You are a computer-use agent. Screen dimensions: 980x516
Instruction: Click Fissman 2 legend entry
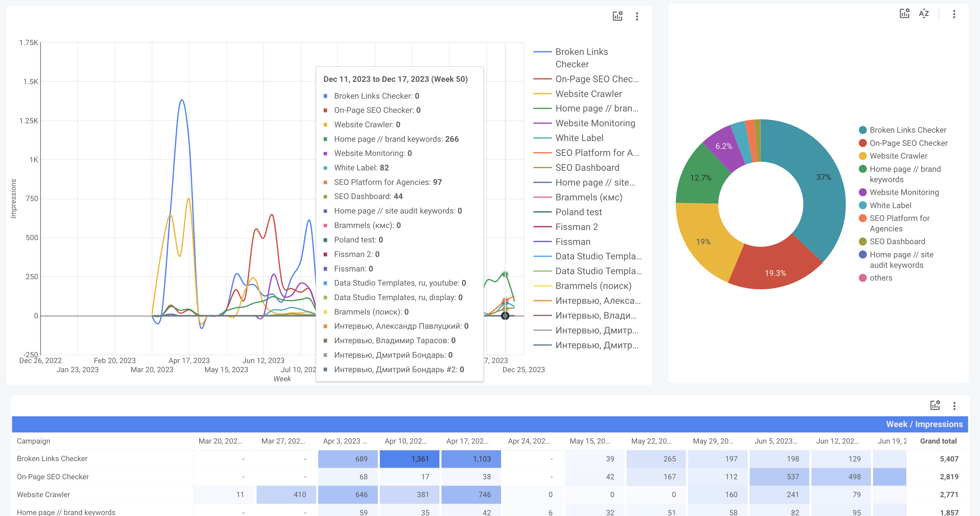566,227
